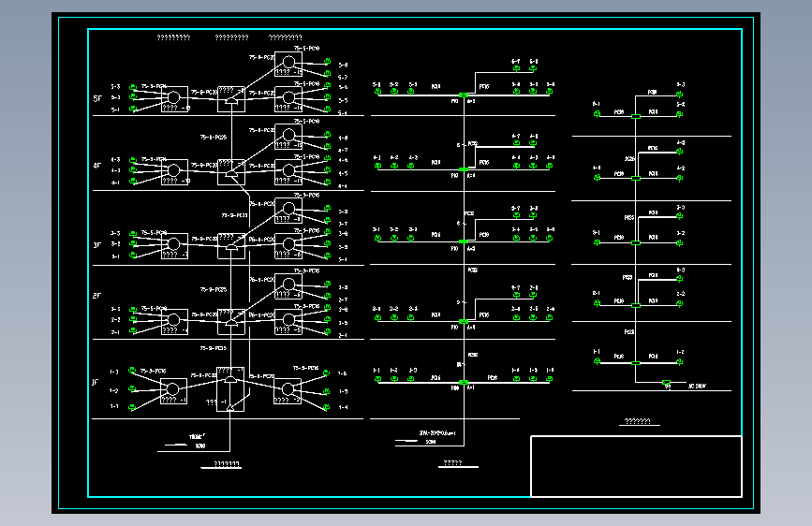The height and width of the screenshot is (526, 812).
Task: Select outlet 1-1 symbol in the left diagram
Action: 133,407
